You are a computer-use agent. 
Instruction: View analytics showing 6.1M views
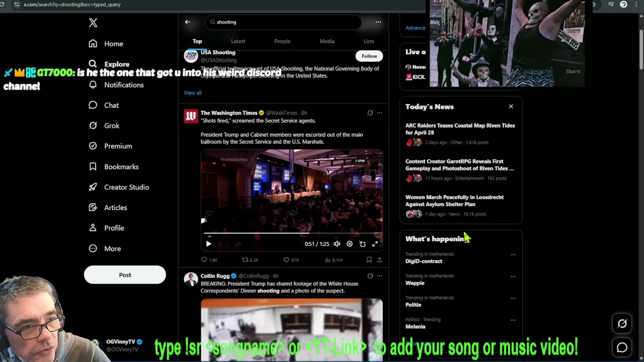(x=333, y=260)
